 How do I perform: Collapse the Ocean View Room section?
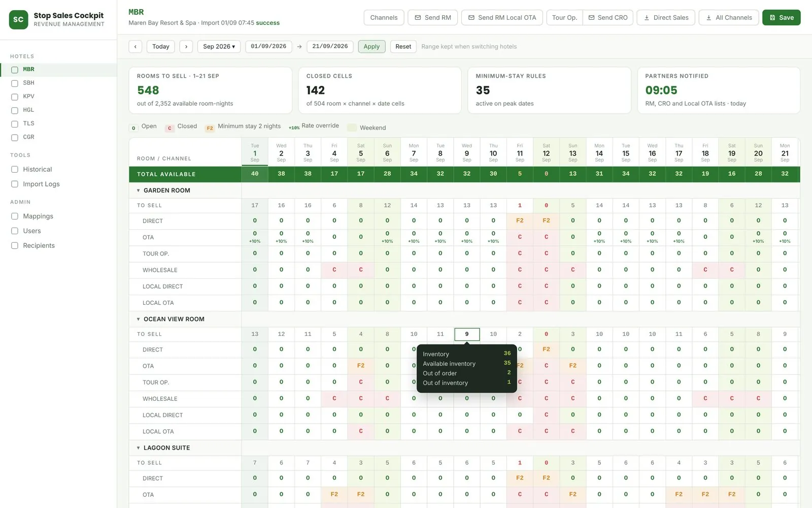pyautogui.click(x=138, y=320)
